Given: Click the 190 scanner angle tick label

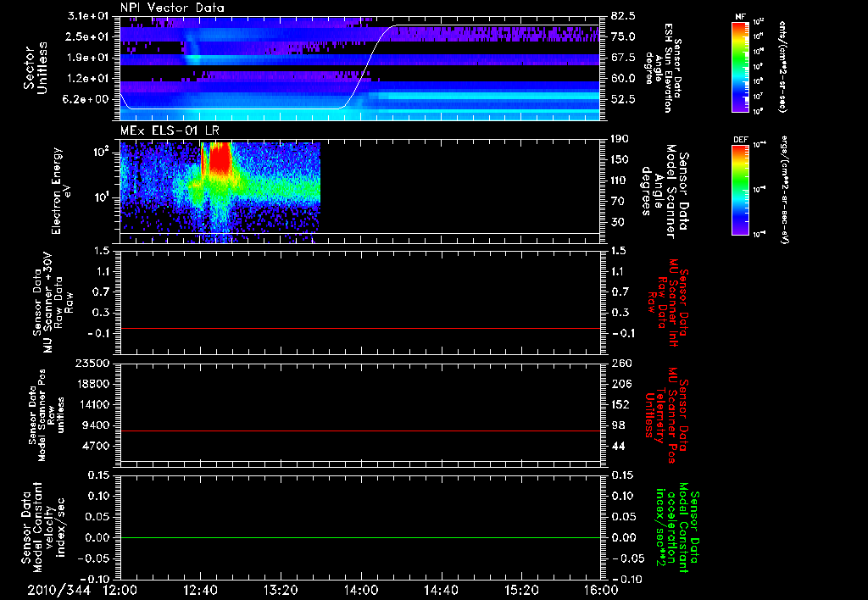Looking at the screenshot, I should (620, 139).
